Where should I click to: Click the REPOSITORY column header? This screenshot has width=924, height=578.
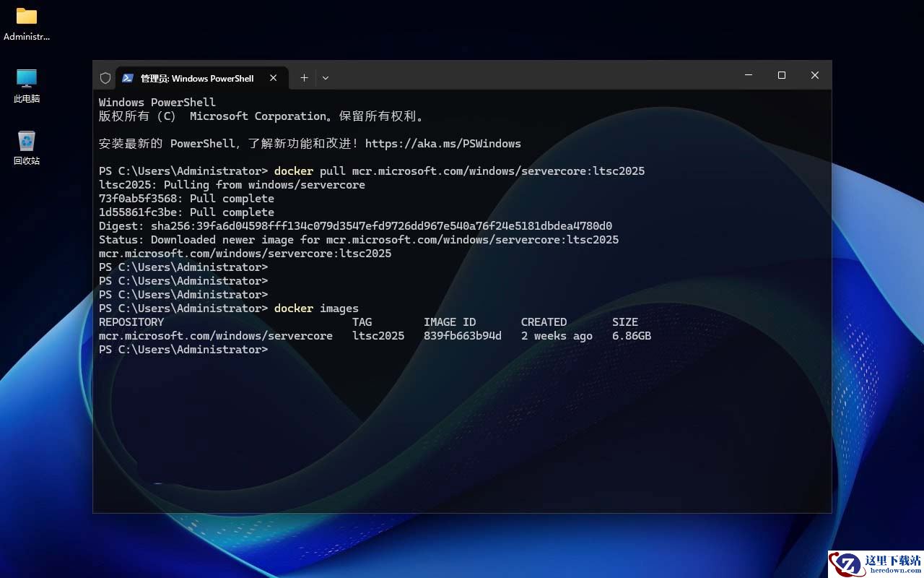coord(131,322)
